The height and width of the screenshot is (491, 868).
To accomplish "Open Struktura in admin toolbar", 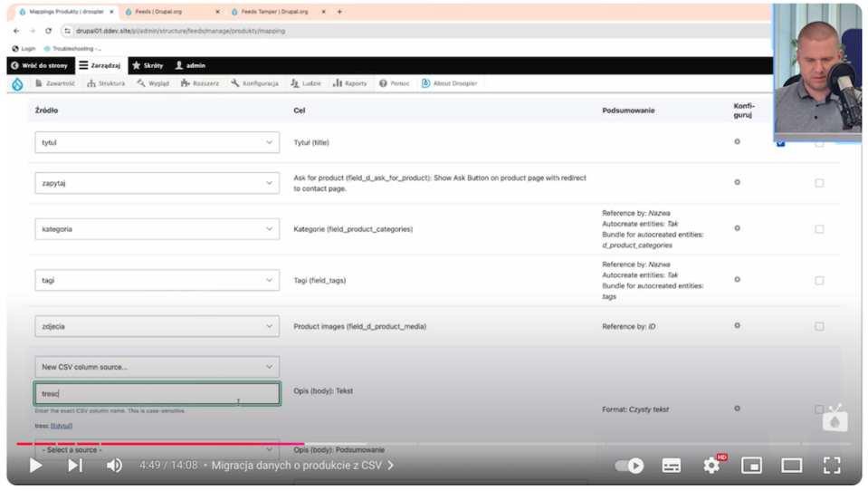I will (106, 83).
